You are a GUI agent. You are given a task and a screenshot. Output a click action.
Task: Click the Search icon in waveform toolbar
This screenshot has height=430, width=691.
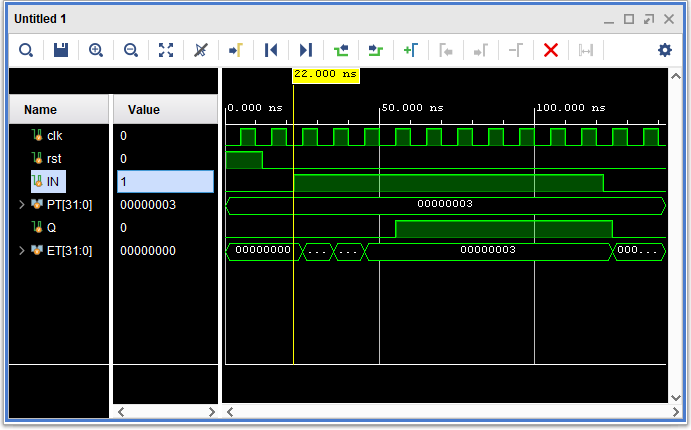pyautogui.click(x=26, y=50)
